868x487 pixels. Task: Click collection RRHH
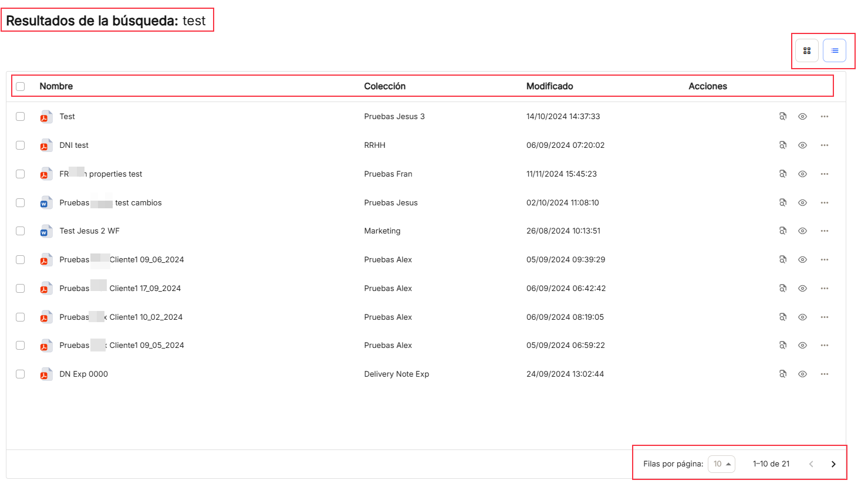375,145
